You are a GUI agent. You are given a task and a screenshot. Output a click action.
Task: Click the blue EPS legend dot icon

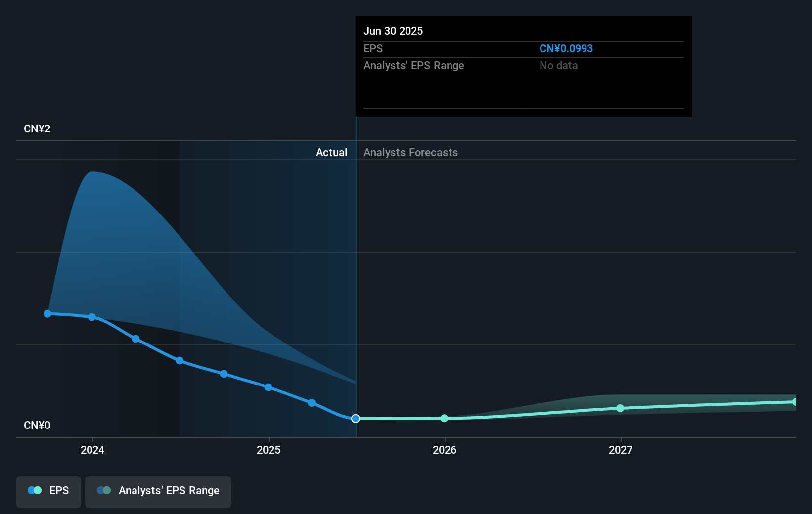[33, 490]
